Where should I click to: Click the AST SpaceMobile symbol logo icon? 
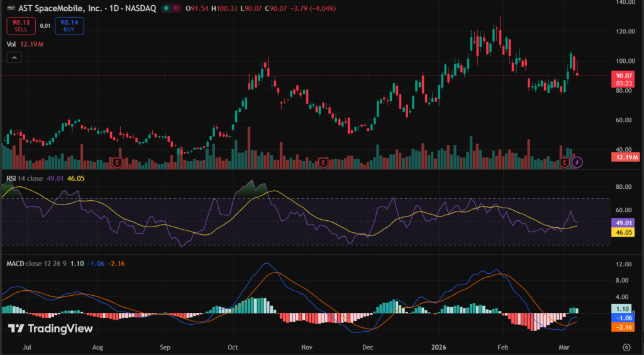[x=11, y=8]
